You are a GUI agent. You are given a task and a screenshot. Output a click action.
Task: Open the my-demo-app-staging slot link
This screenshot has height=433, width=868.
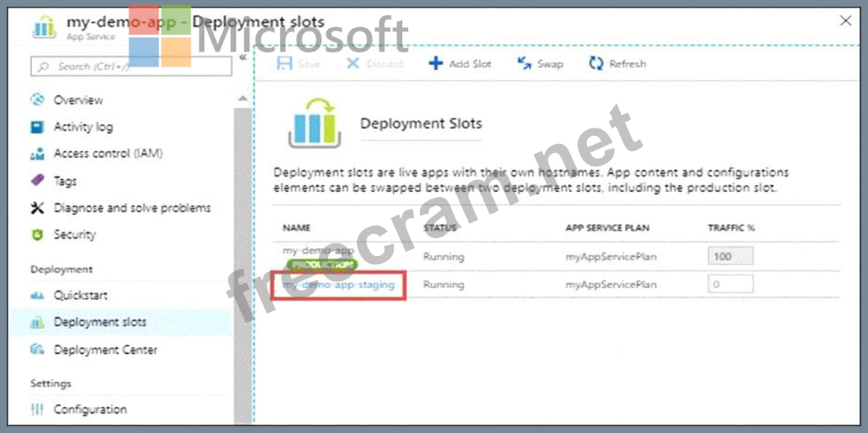(338, 284)
